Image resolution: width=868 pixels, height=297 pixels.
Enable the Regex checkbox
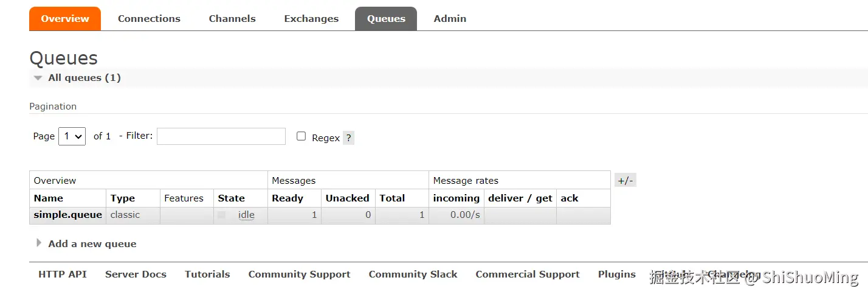point(301,136)
